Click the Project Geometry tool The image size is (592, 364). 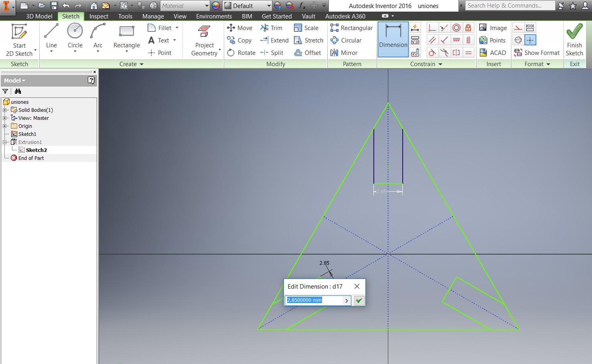[205, 40]
